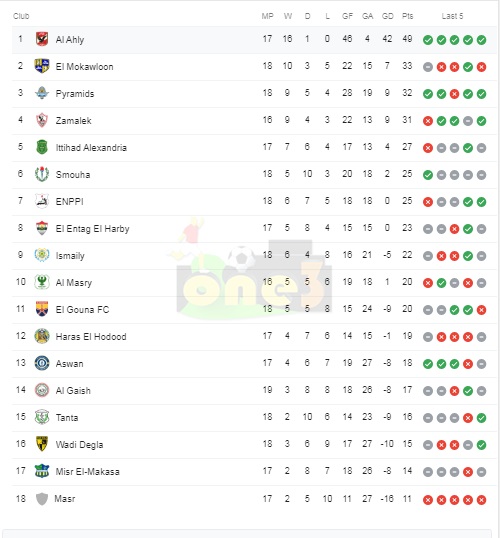Click Masr's latest red loss indicator

481,500
